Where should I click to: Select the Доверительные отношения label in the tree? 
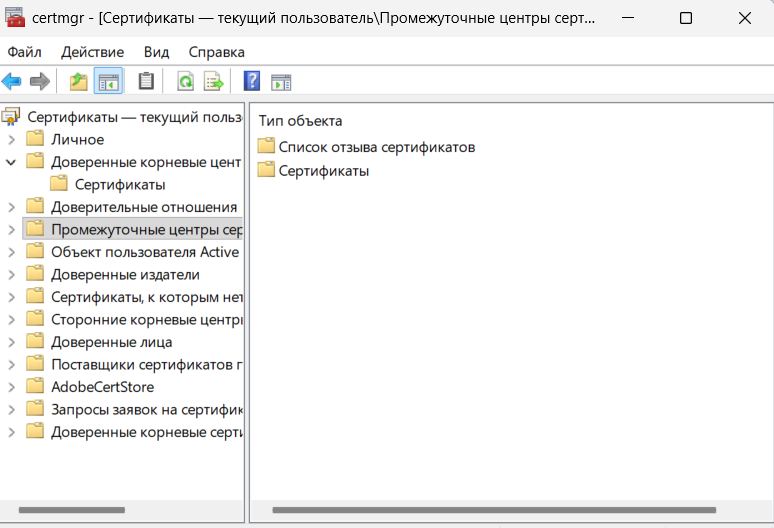(144, 207)
